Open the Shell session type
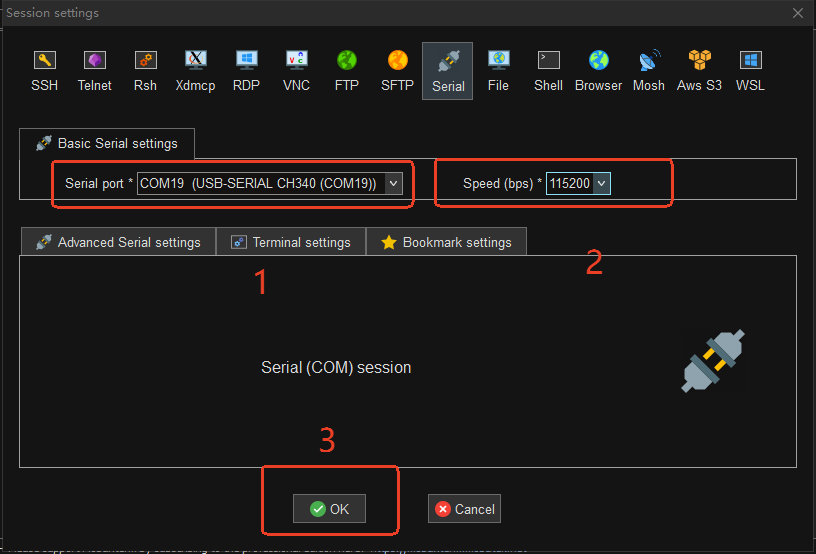Image resolution: width=816 pixels, height=554 pixels. [x=548, y=71]
